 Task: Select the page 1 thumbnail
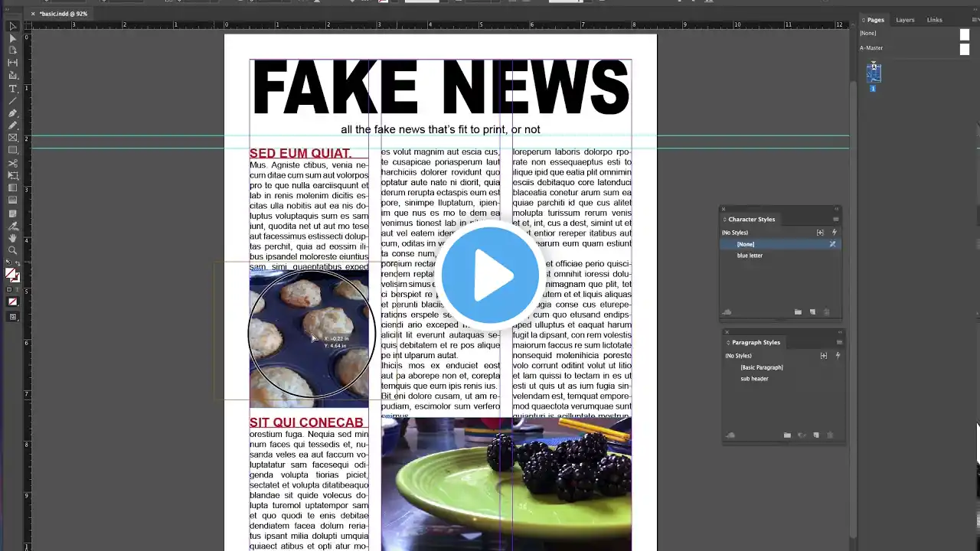(x=874, y=73)
